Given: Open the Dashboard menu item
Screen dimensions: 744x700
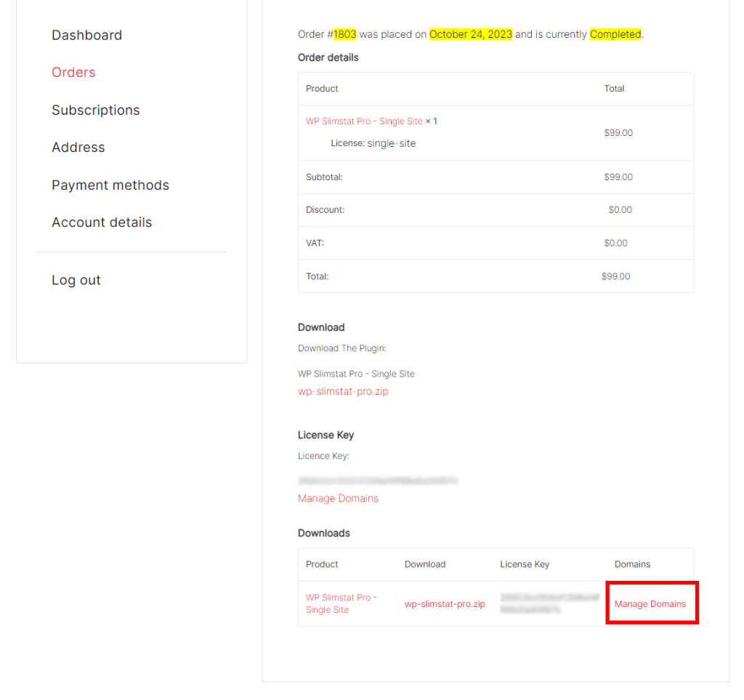Looking at the screenshot, I should pyautogui.click(x=86, y=35).
